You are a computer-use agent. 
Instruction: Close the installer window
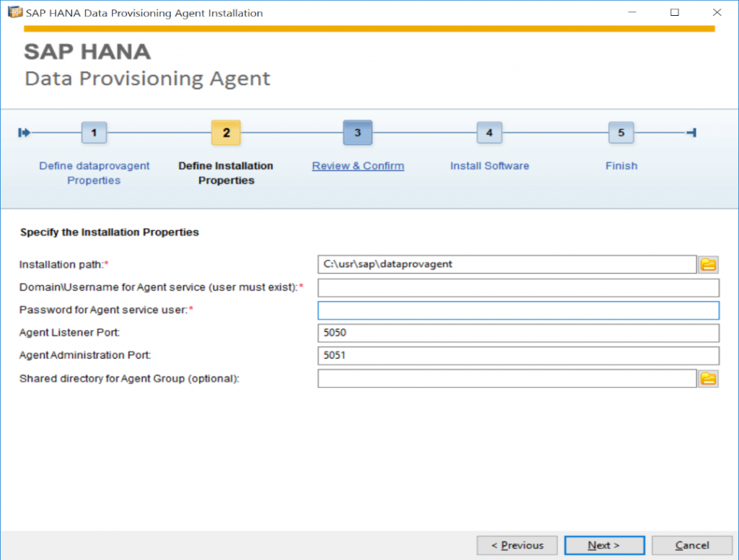pyautogui.click(x=717, y=12)
